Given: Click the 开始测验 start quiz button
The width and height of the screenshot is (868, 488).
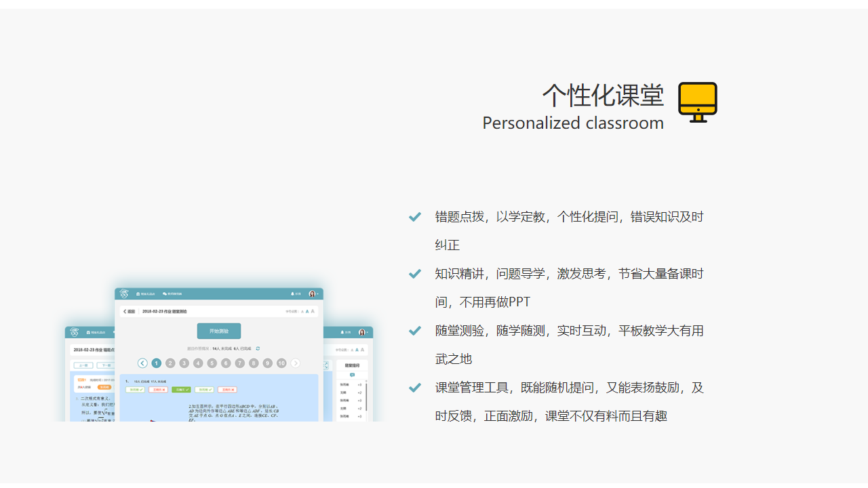Looking at the screenshot, I should point(219,331).
